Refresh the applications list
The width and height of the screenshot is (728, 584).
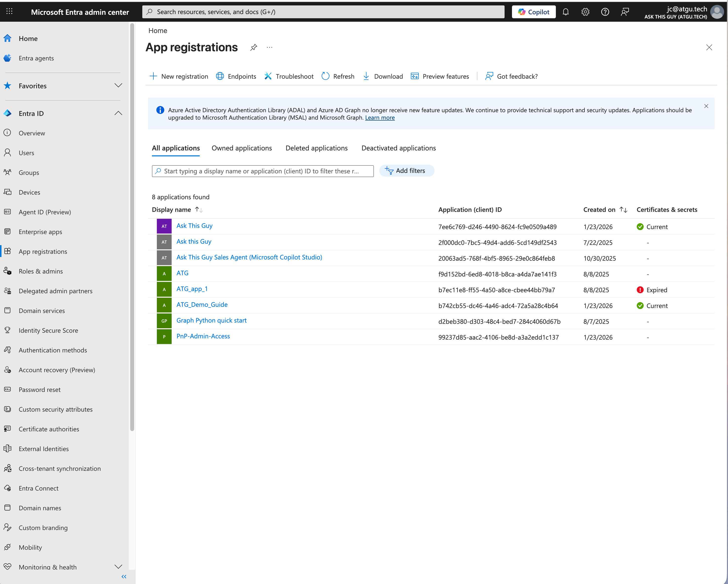click(x=338, y=76)
